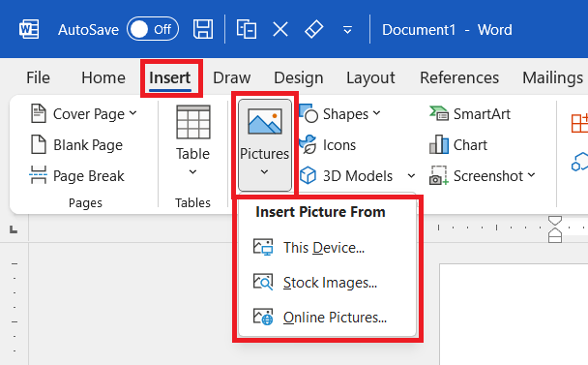This screenshot has height=365, width=588.
Task: Click the Shapes icon
Action: pos(309,113)
